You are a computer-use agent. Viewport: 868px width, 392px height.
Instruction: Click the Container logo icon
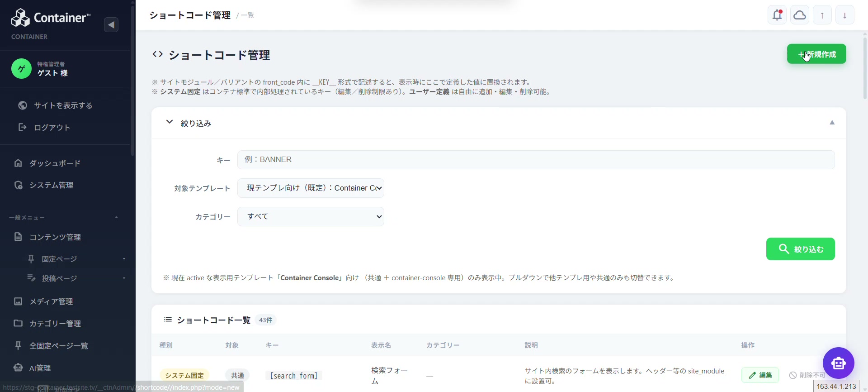tap(20, 18)
